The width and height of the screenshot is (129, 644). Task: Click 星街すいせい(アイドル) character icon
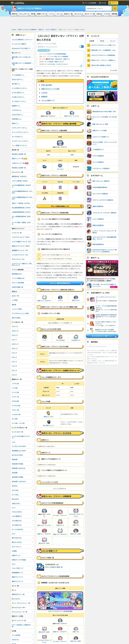[72, 113]
